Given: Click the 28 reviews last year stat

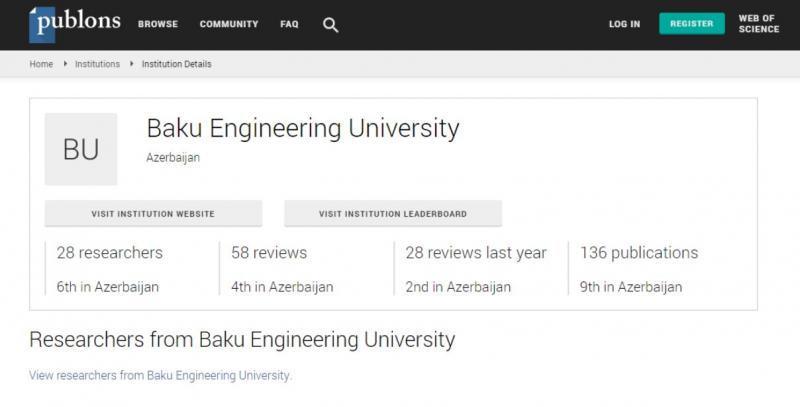Looking at the screenshot, I should [x=476, y=252].
